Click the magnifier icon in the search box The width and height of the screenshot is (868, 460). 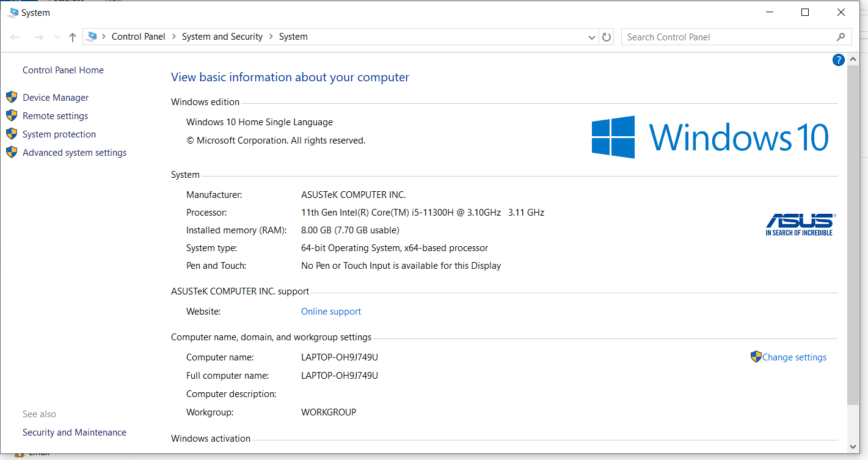point(841,37)
